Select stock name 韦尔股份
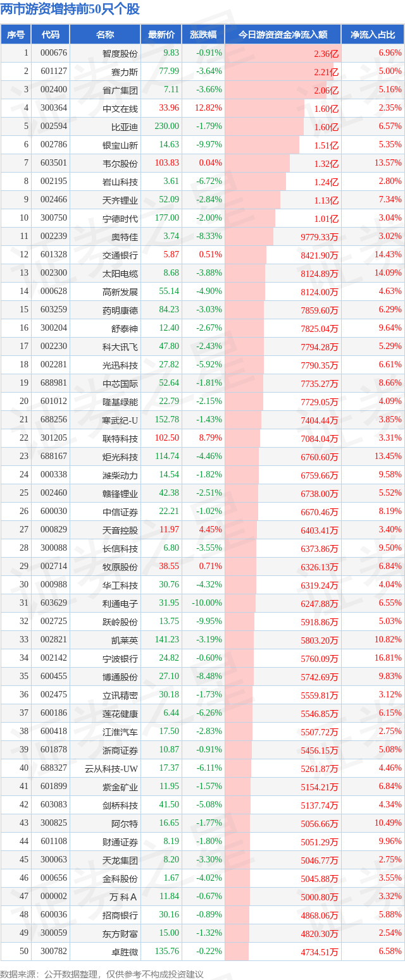405x980 pixels. pos(120,163)
